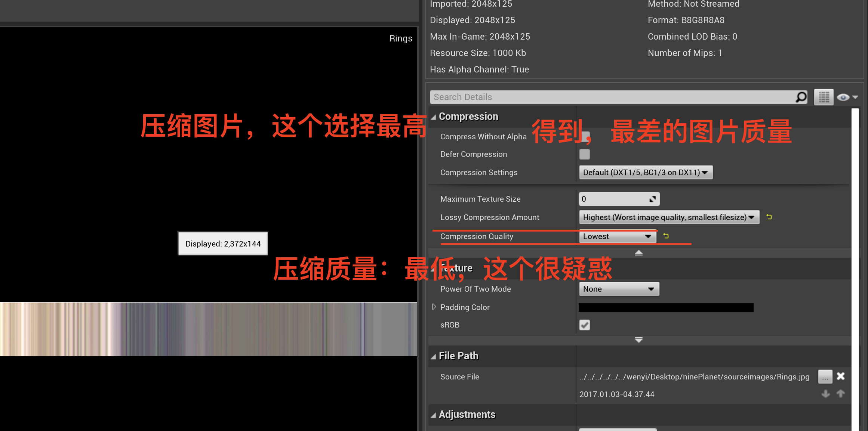Uncheck the sRGB checkbox
868x431 pixels.
[x=585, y=325]
